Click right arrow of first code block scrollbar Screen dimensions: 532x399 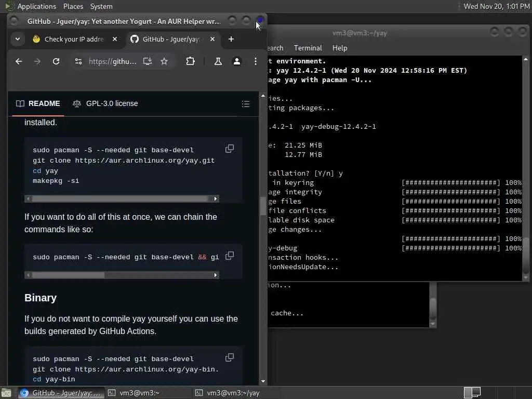[x=216, y=198]
